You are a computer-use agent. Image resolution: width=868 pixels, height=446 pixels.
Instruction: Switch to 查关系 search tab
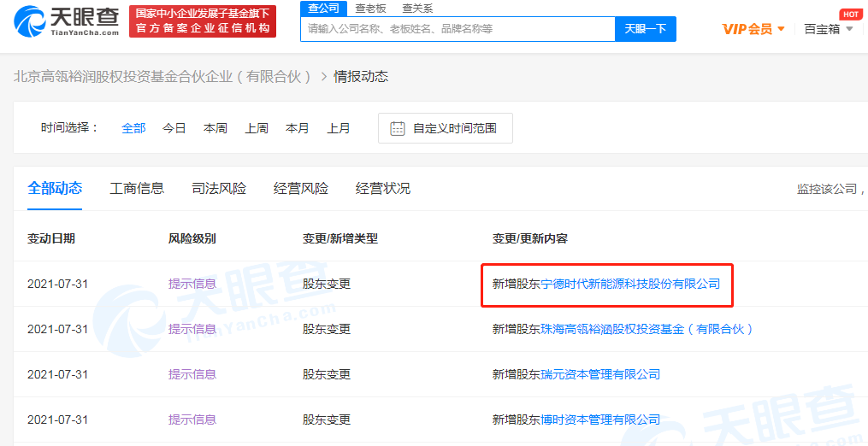coord(417,9)
